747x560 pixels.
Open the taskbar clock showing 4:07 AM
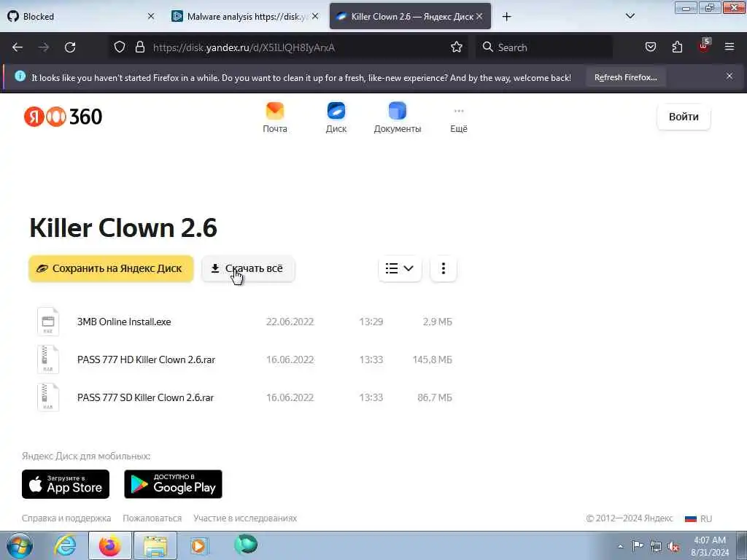click(710, 546)
